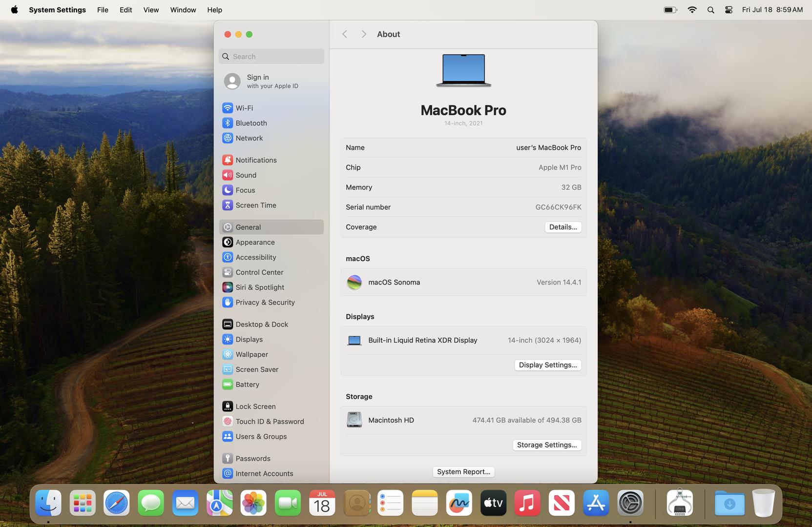Click the Built-in Liquid Retina XDR Display icon
The width and height of the screenshot is (812, 527).
click(354, 341)
